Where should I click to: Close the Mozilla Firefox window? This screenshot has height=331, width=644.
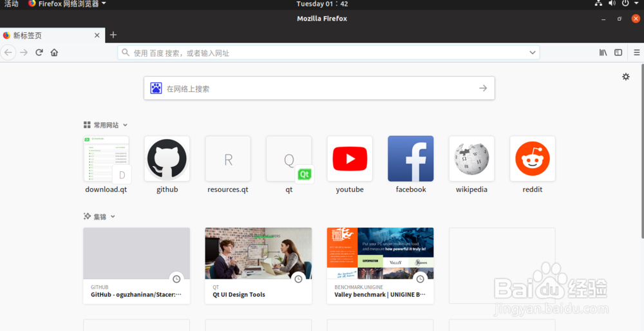[636, 19]
